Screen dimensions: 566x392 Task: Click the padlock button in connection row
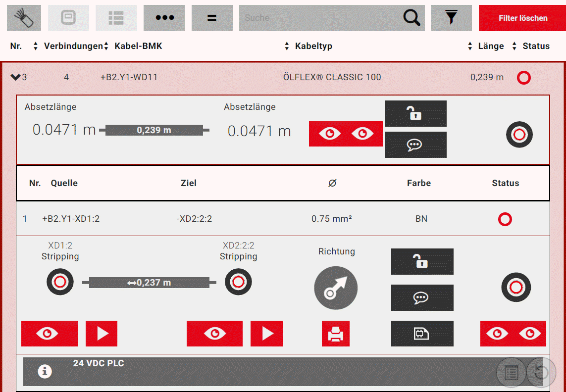click(422, 262)
